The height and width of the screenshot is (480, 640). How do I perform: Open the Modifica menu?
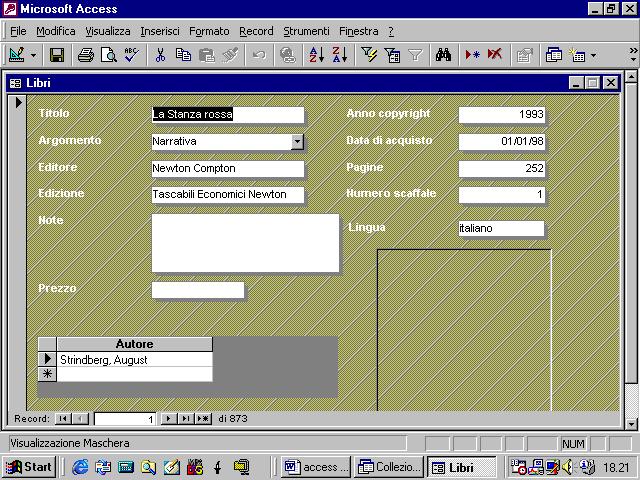tap(56, 31)
